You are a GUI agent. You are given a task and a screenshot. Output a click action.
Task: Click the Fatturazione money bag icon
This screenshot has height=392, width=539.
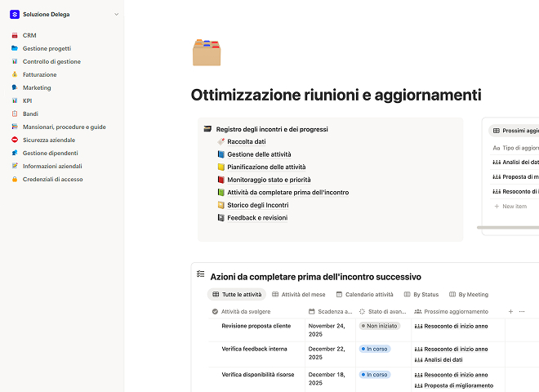pyautogui.click(x=15, y=74)
